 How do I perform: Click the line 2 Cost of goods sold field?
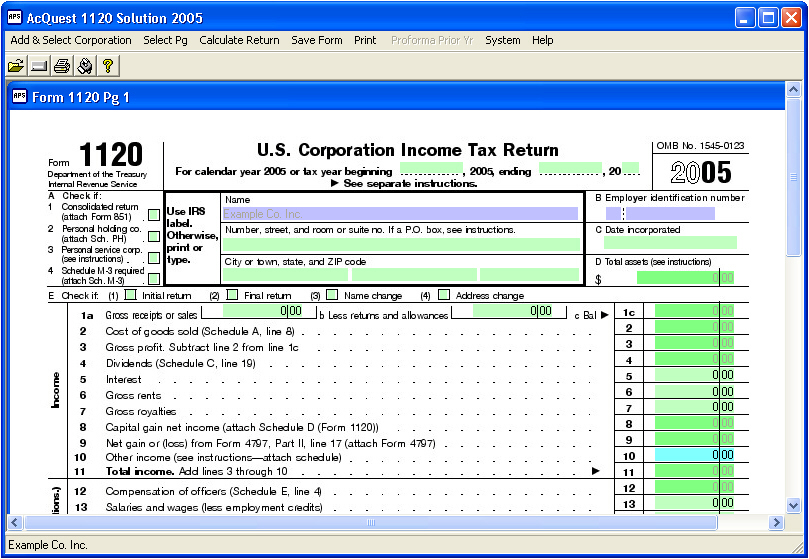[x=694, y=327]
